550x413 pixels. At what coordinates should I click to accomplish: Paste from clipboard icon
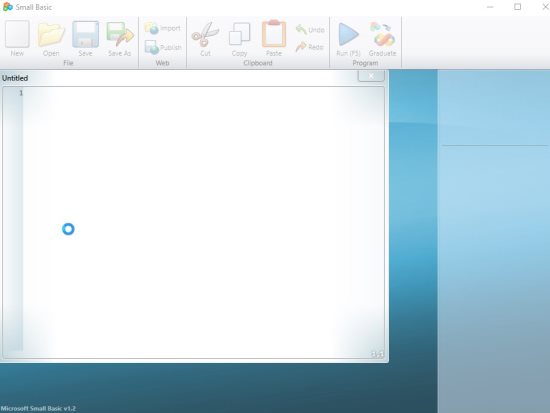coord(274,39)
